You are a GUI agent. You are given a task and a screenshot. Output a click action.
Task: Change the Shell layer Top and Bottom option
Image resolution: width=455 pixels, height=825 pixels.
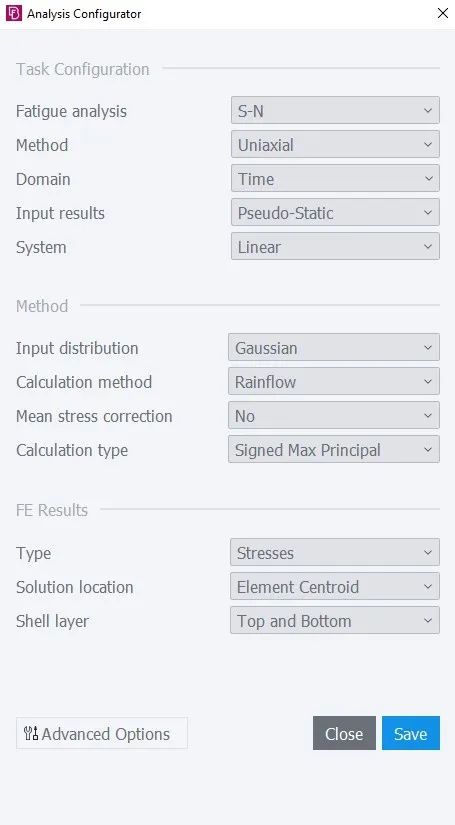(335, 620)
